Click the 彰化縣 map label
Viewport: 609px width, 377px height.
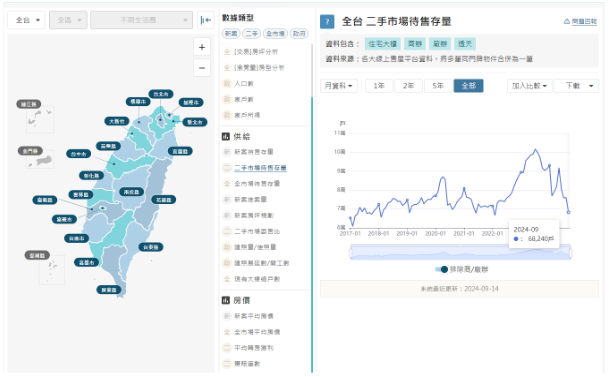pyautogui.click(x=91, y=175)
